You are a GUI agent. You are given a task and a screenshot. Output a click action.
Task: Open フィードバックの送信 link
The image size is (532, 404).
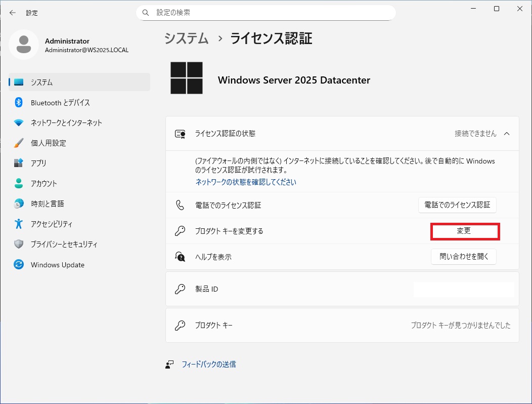tap(209, 365)
